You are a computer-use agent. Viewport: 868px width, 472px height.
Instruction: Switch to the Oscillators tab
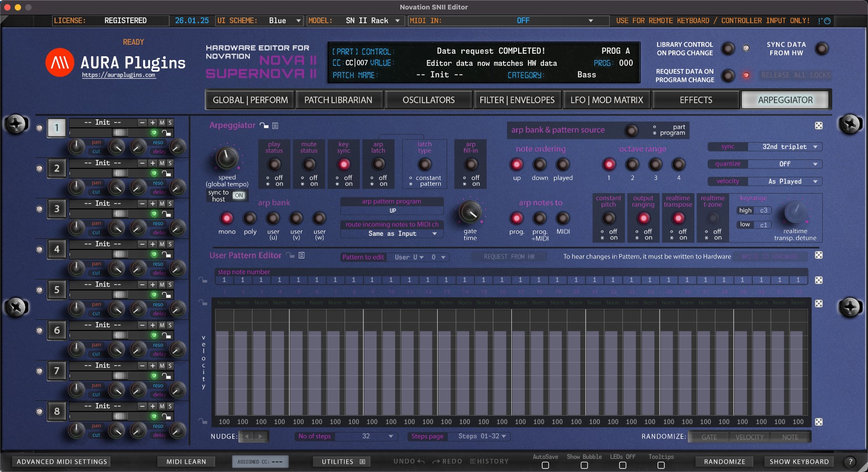[x=428, y=100]
